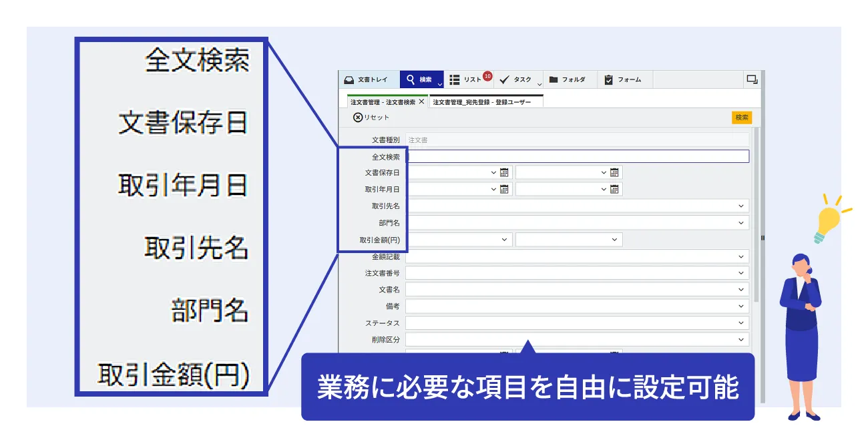Expand the 検索 button dropdown arrow
This screenshot has width=868, height=434.
tap(440, 84)
